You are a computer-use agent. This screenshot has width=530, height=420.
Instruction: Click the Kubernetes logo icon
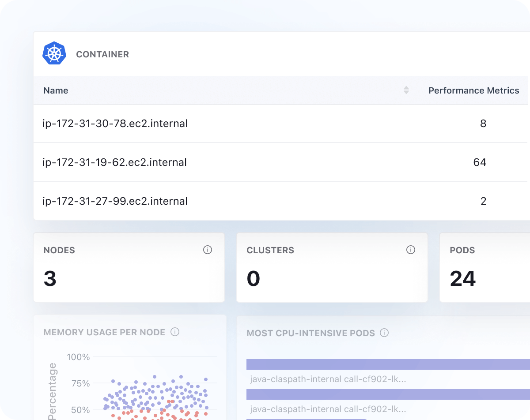pyautogui.click(x=54, y=54)
